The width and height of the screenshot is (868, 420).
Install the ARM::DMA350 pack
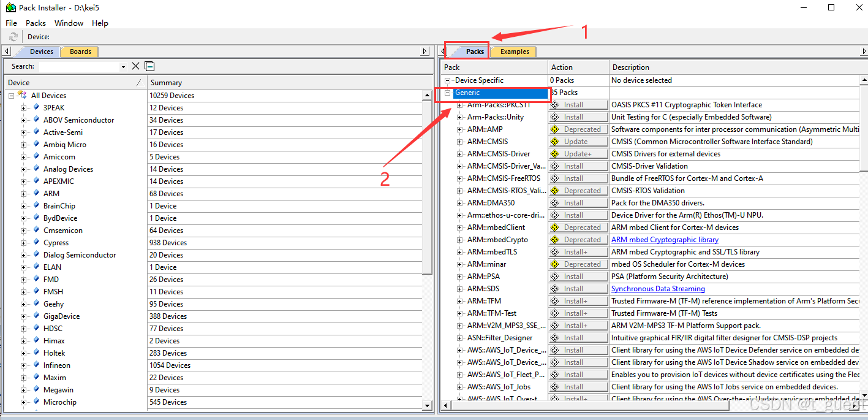tap(578, 203)
